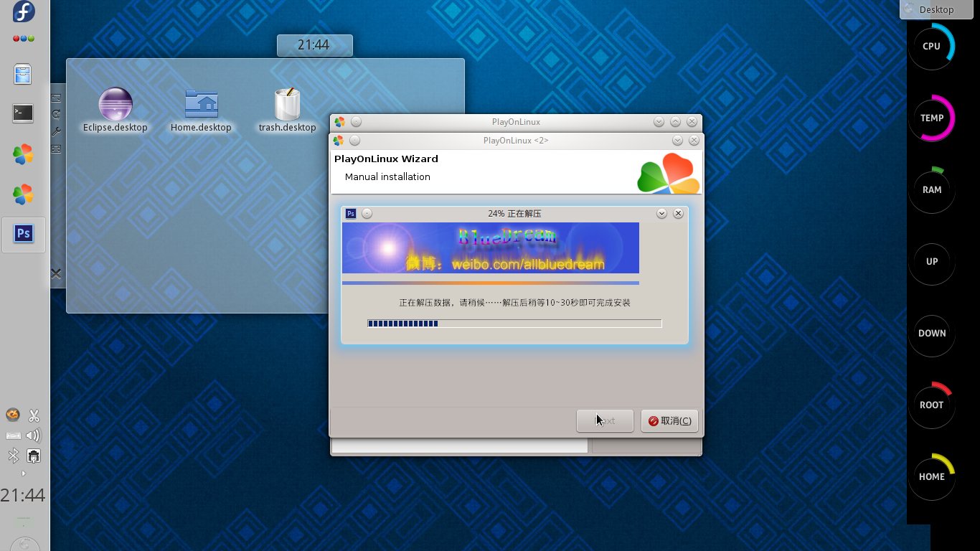Click the three colored dots activities icon
980x551 pixels.
coord(24,39)
